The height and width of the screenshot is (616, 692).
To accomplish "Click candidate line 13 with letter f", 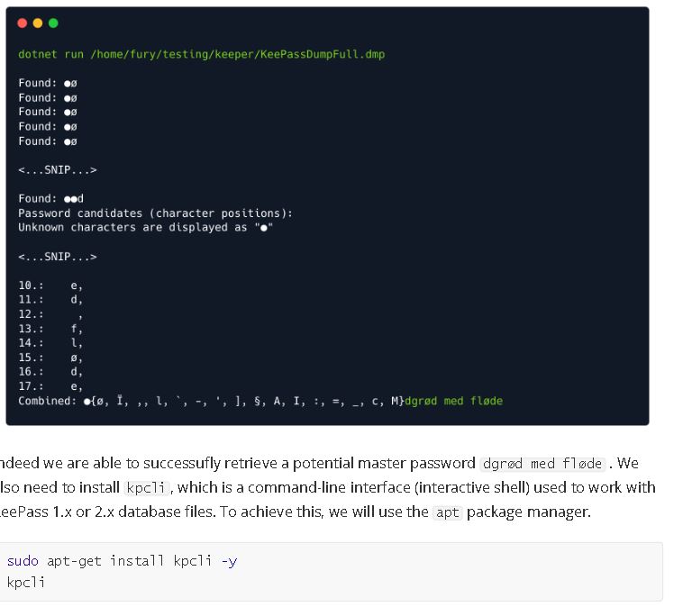I will pos(50,329).
